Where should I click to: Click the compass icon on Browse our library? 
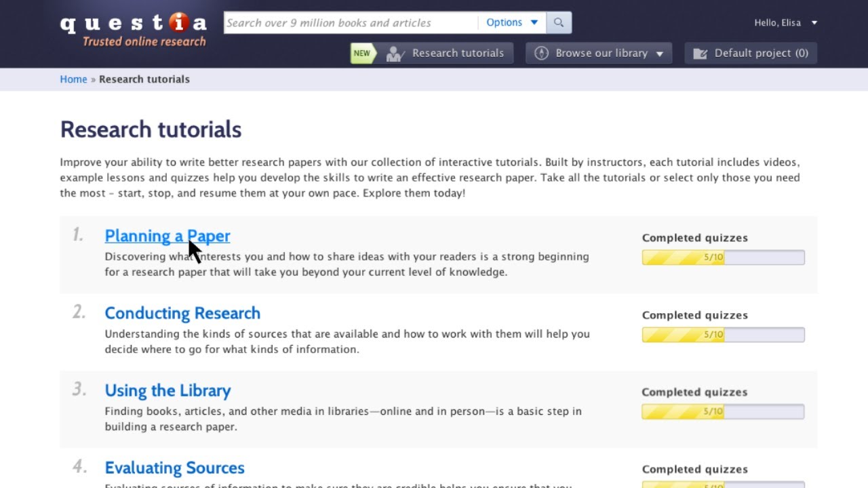[541, 53]
